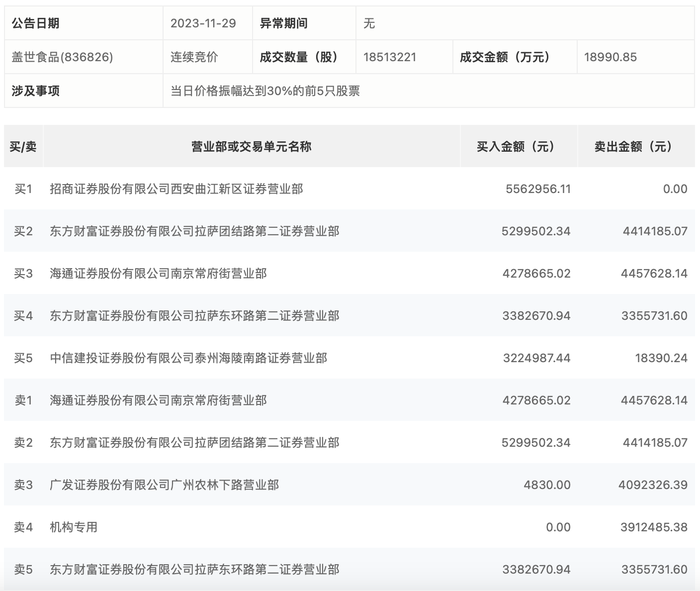Screen dimensions: 700x591
Task: Select the date 2023-11-29
Action: tap(203, 23)
